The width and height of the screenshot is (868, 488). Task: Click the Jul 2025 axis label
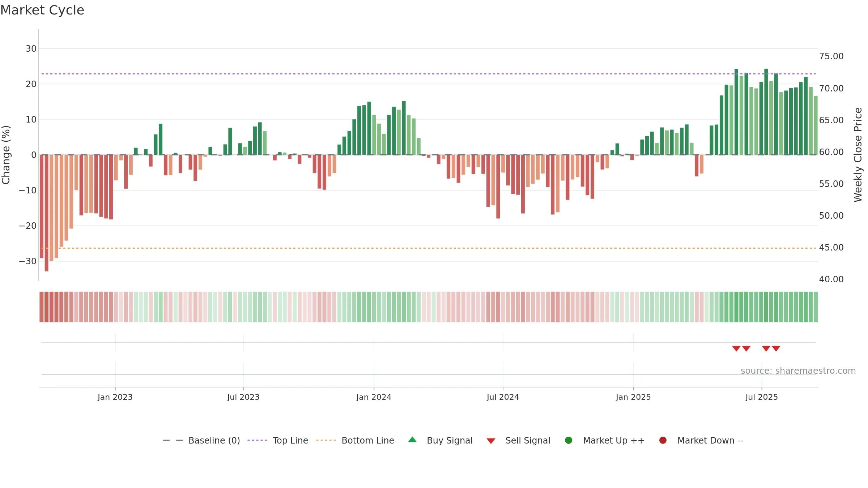762,397
